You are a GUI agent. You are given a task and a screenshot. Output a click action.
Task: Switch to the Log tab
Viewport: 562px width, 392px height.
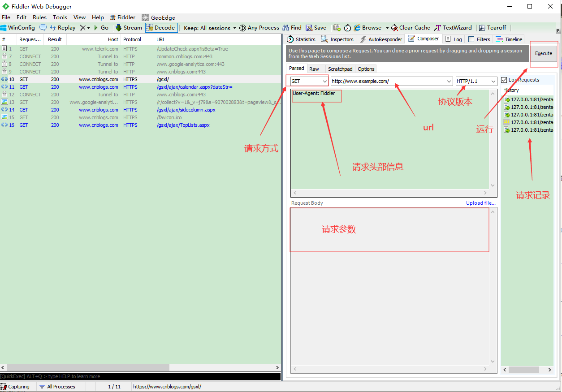pyautogui.click(x=454, y=39)
